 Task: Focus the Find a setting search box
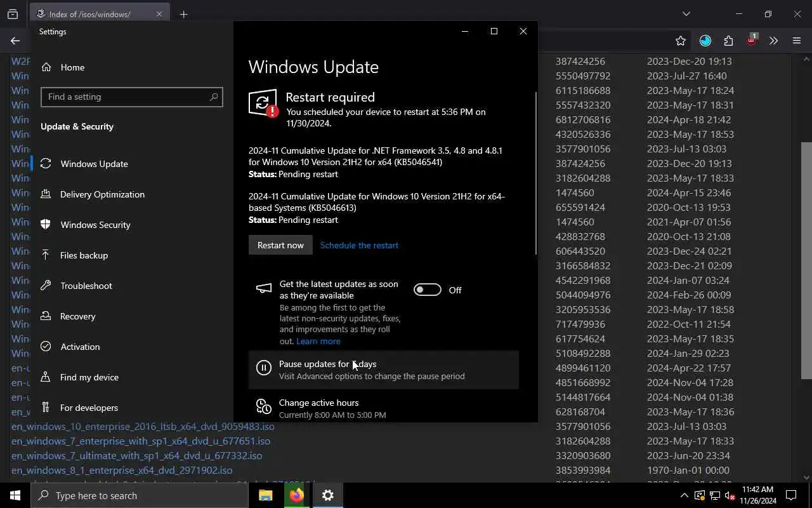131,97
